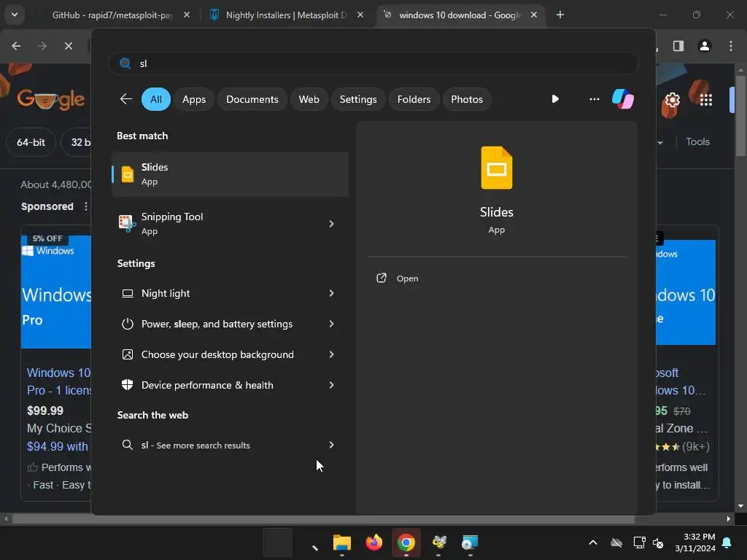
Task: Open Windows 10 Pro sponsored listing link
Action: click(58, 381)
